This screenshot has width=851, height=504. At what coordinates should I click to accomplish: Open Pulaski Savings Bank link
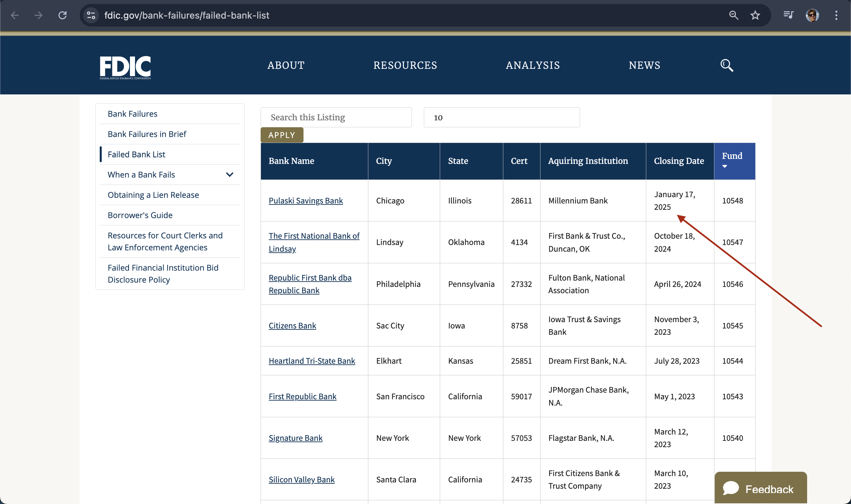pos(305,201)
